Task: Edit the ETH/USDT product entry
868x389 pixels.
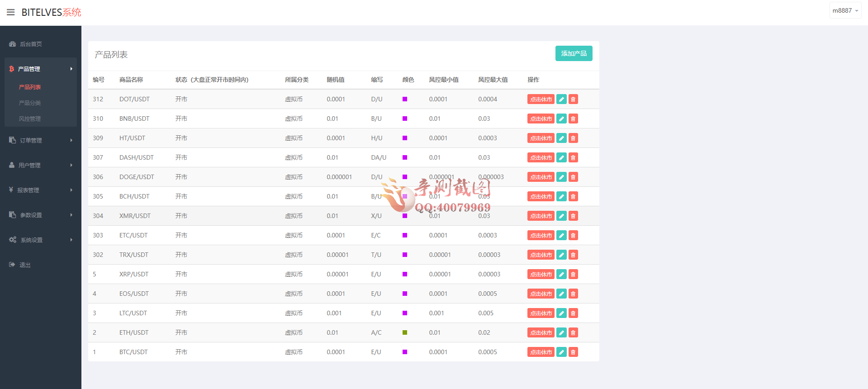Action: coord(561,333)
